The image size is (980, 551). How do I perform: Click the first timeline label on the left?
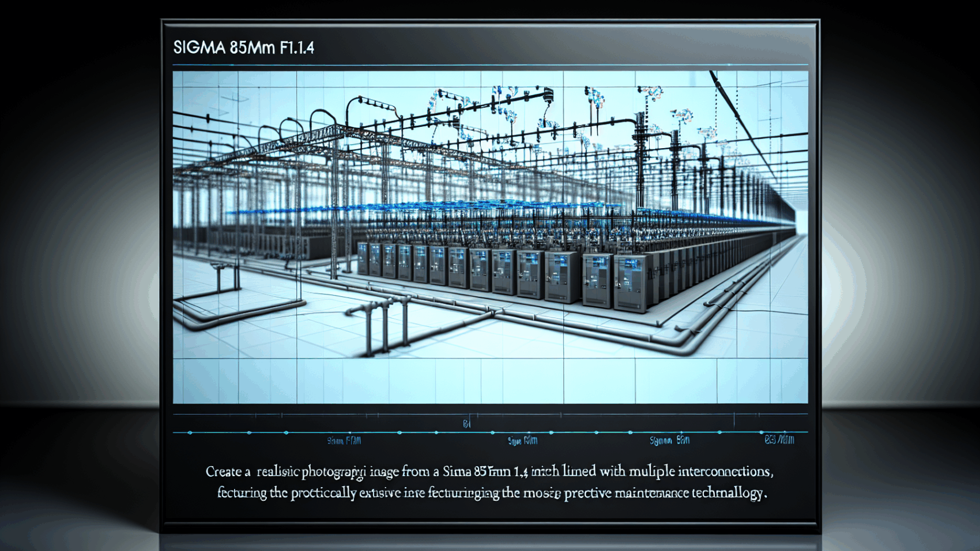pos(344,441)
